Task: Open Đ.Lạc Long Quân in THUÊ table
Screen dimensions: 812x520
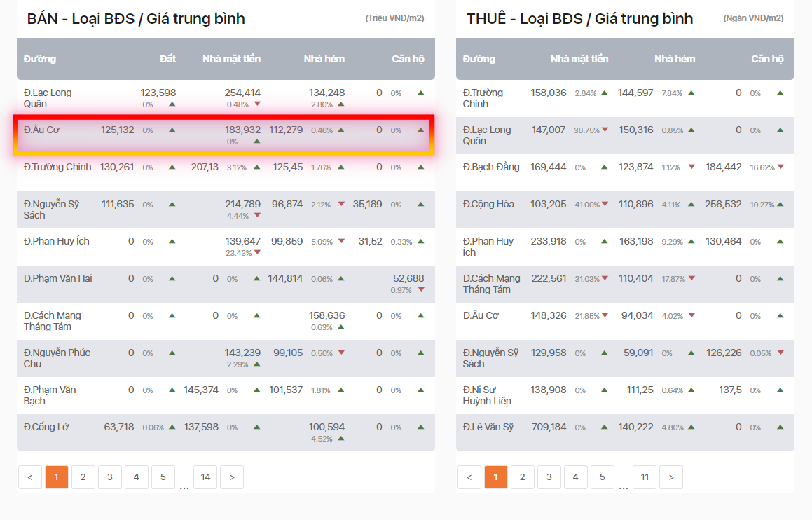Action: click(487, 136)
